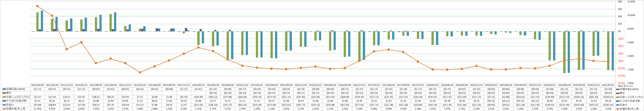Select the 9.95% cell
644x111 pixels.
tap(52, 109)
